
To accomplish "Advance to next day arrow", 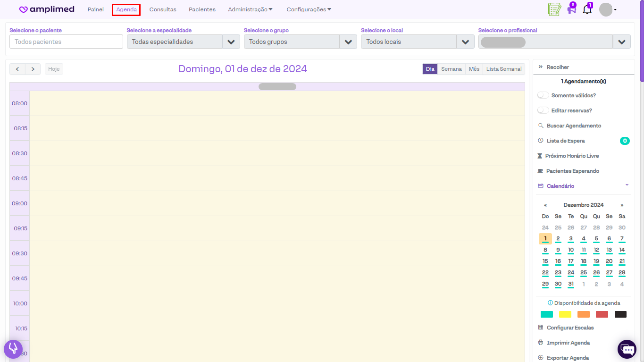I will pos(33,69).
